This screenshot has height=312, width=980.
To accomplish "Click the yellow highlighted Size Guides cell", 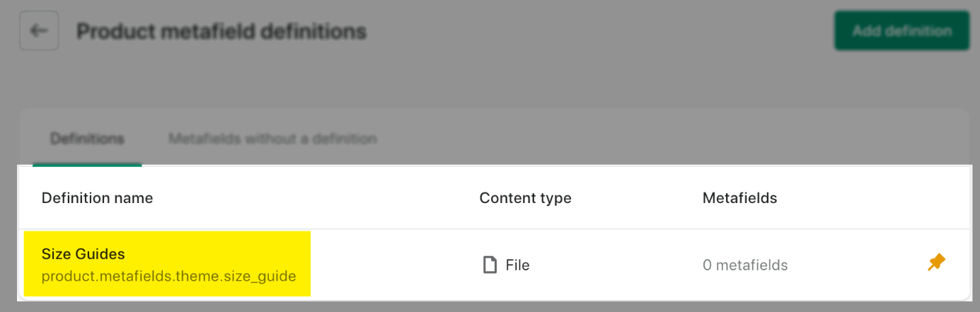I will (167, 264).
